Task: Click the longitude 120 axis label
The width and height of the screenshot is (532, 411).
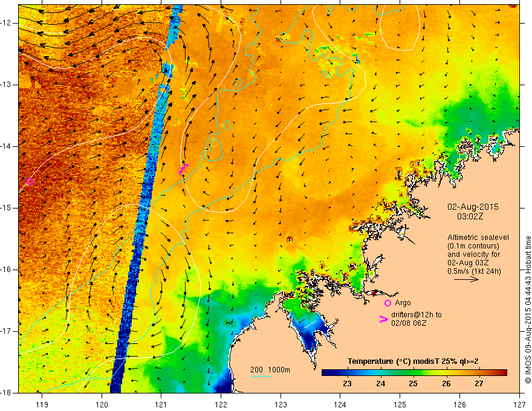Action: click(102, 404)
